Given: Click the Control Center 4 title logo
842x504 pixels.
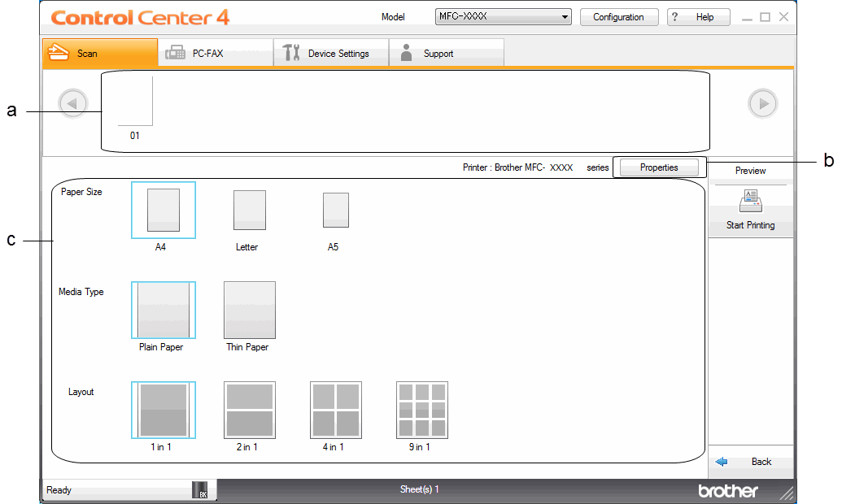Looking at the screenshot, I should [141, 18].
